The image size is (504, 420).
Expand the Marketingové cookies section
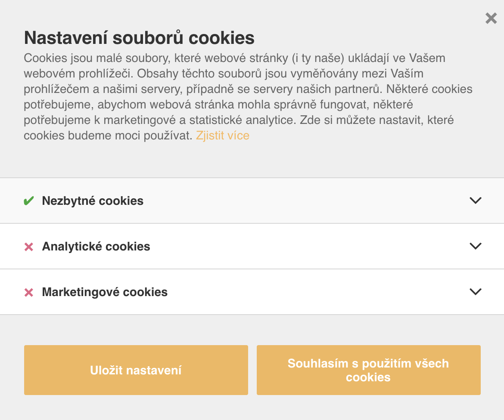point(476,292)
